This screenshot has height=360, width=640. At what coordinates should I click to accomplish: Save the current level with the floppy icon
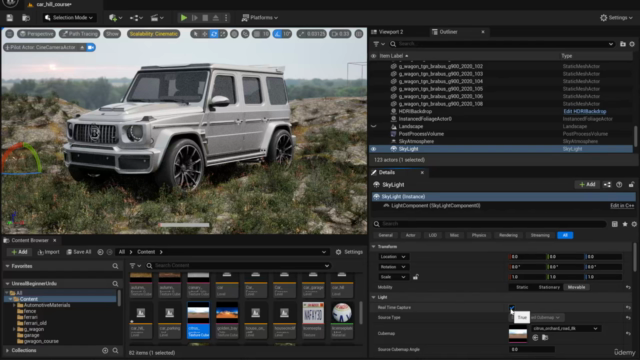(x=9, y=18)
